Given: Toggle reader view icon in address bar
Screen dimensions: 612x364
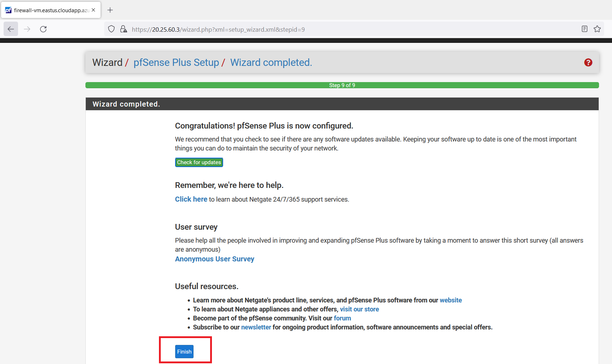Looking at the screenshot, I should pyautogui.click(x=584, y=29).
